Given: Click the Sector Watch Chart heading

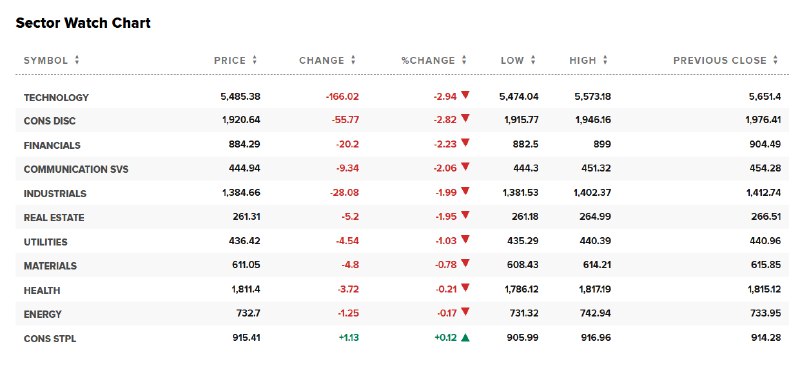Looking at the screenshot, I should 83,23.
